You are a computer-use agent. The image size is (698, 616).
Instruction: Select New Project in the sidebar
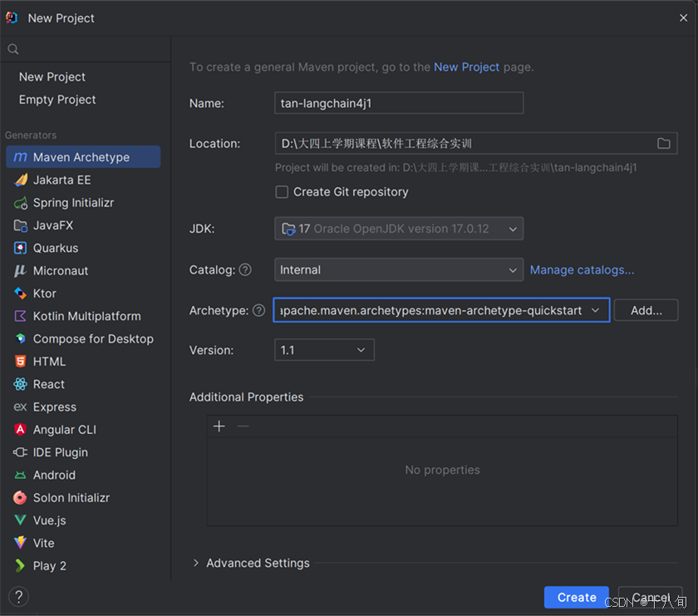52,76
